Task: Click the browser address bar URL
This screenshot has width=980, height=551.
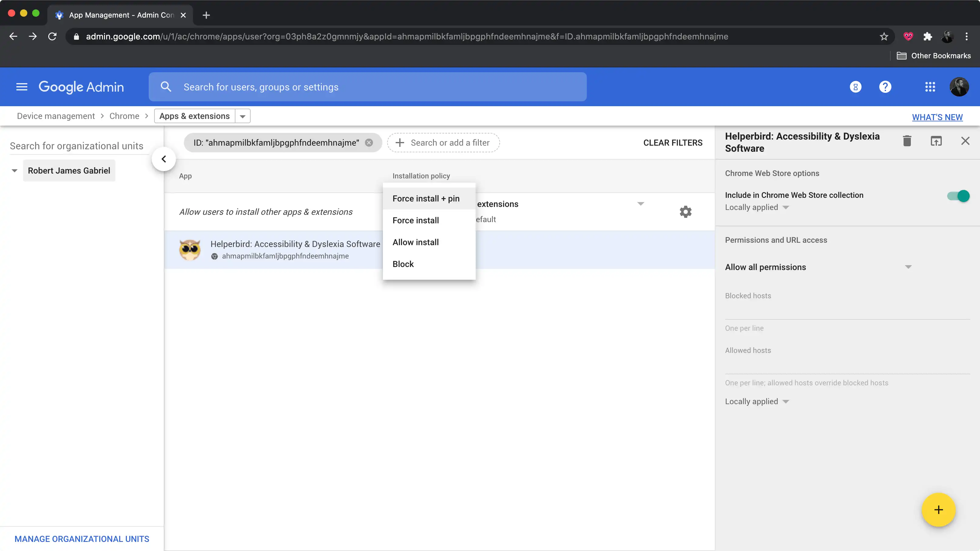Action: [407, 36]
